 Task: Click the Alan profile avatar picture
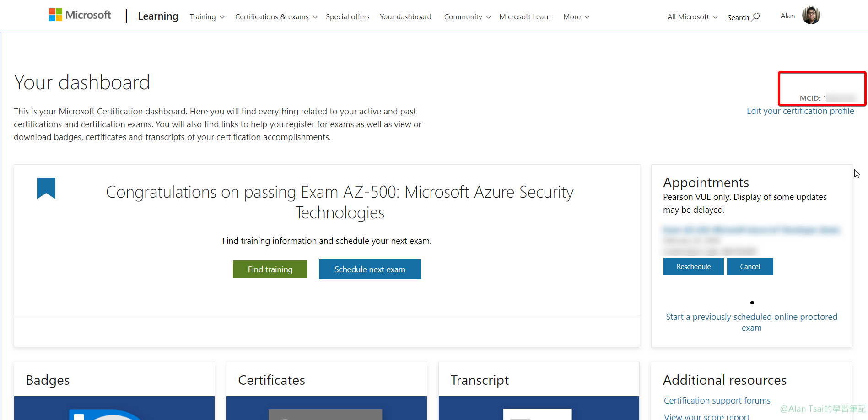coord(811,16)
